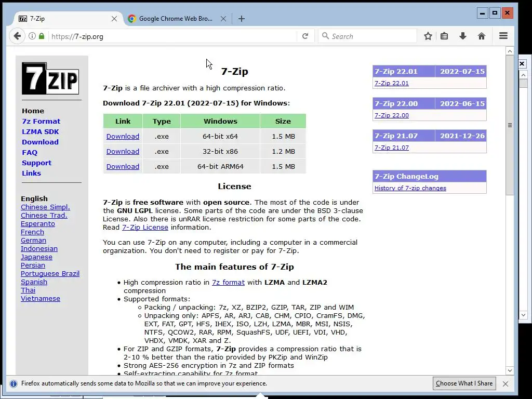
Task: Open the 7-Zip 22.01 news link
Action: [x=392, y=83]
